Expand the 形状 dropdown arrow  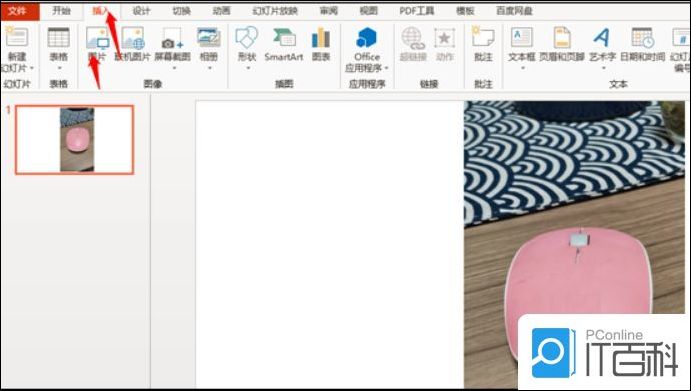click(248, 68)
